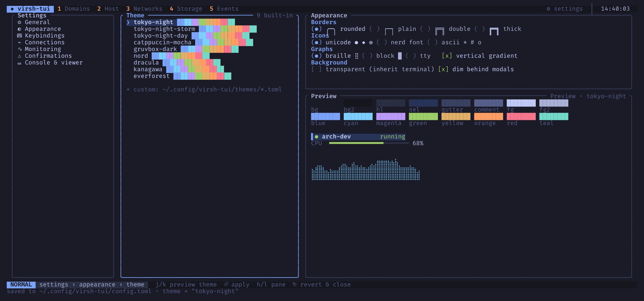Click the settings gear icon in top bar
Viewport: 644px width, 301px height.
[548, 9]
